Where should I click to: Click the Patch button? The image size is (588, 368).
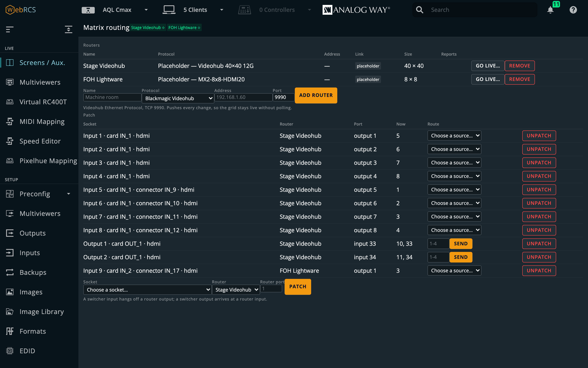point(298,287)
